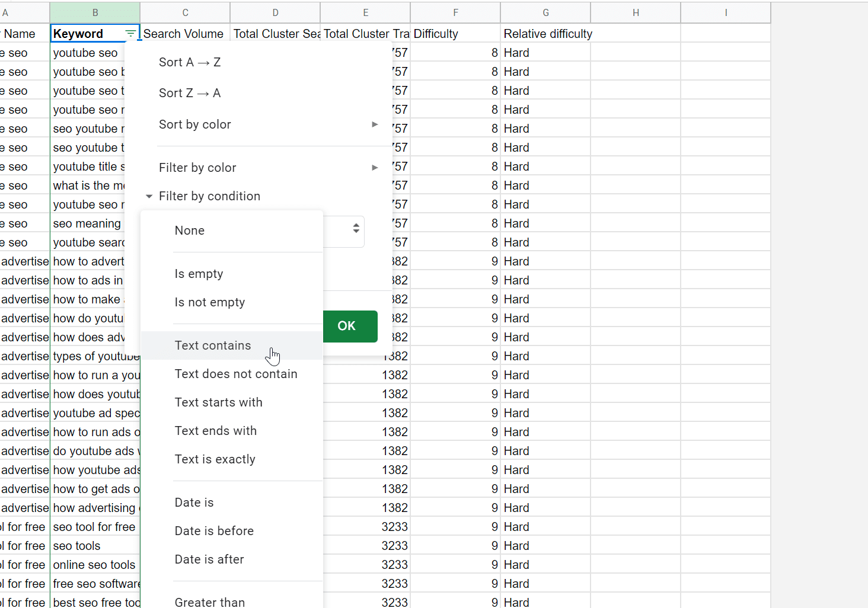The width and height of the screenshot is (868, 608).
Task: Select column H header
Action: [x=636, y=12]
